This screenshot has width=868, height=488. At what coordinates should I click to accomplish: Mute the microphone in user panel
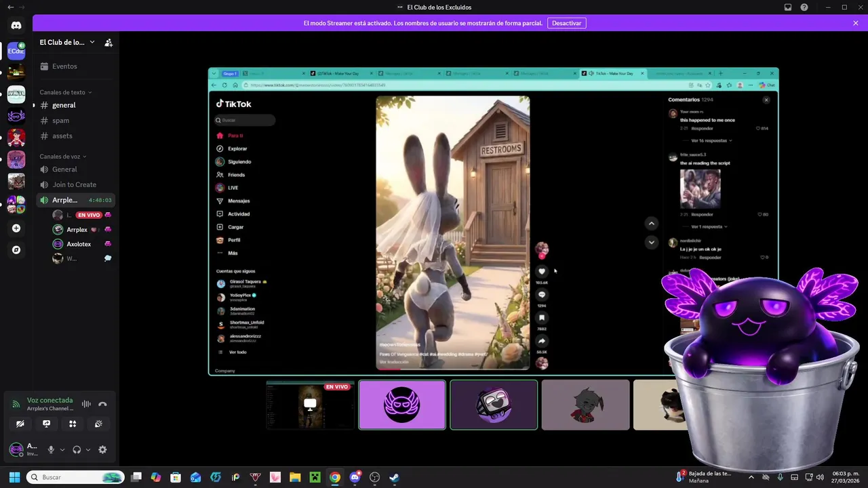tap(51, 449)
